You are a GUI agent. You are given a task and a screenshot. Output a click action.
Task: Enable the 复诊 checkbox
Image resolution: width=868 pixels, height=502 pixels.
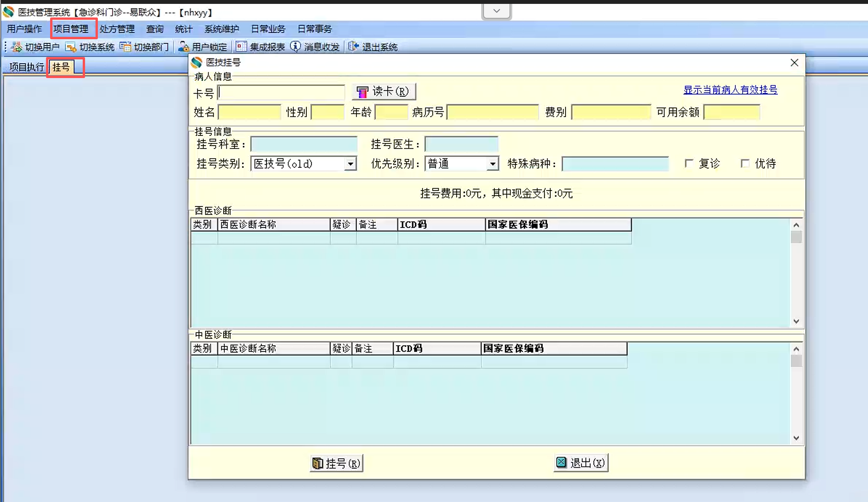click(x=689, y=163)
